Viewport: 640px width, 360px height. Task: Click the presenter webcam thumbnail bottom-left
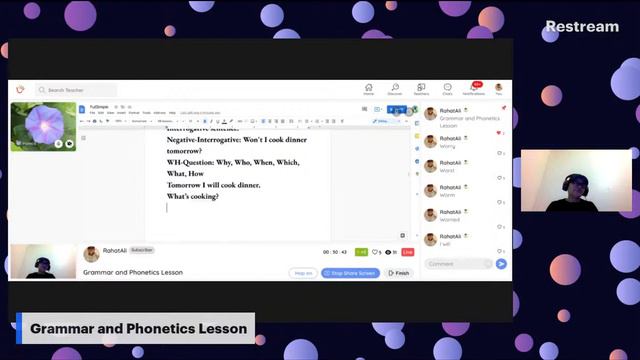[x=43, y=262]
